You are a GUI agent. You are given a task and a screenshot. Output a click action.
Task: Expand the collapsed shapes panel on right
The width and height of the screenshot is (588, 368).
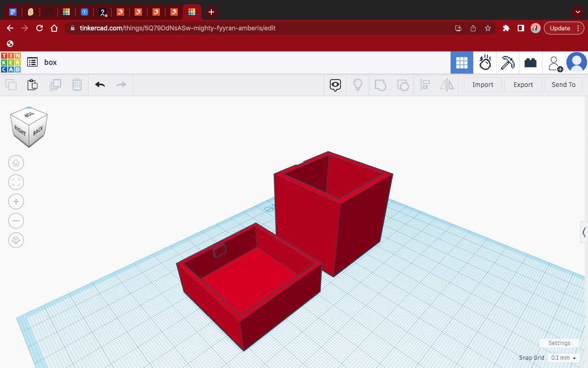[584, 232]
